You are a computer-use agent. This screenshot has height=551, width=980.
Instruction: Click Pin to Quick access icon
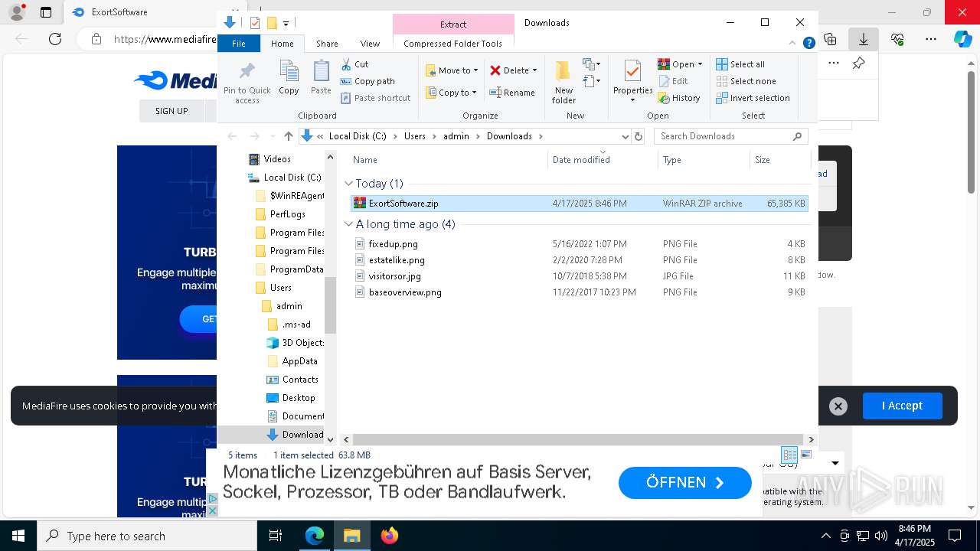pos(247,83)
